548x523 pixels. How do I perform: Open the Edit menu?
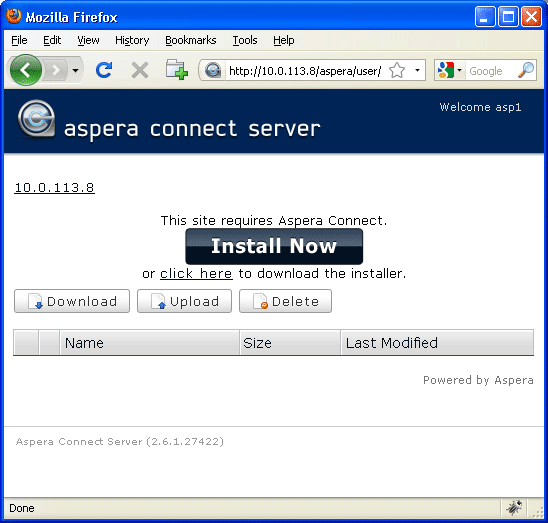tap(52, 40)
